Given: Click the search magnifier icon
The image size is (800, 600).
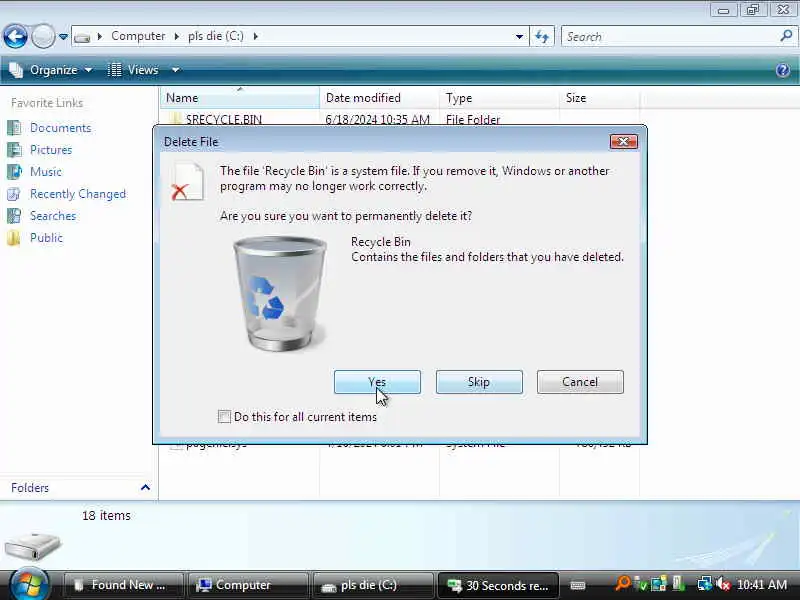Looking at the screenshot, I should coord(786,36).
